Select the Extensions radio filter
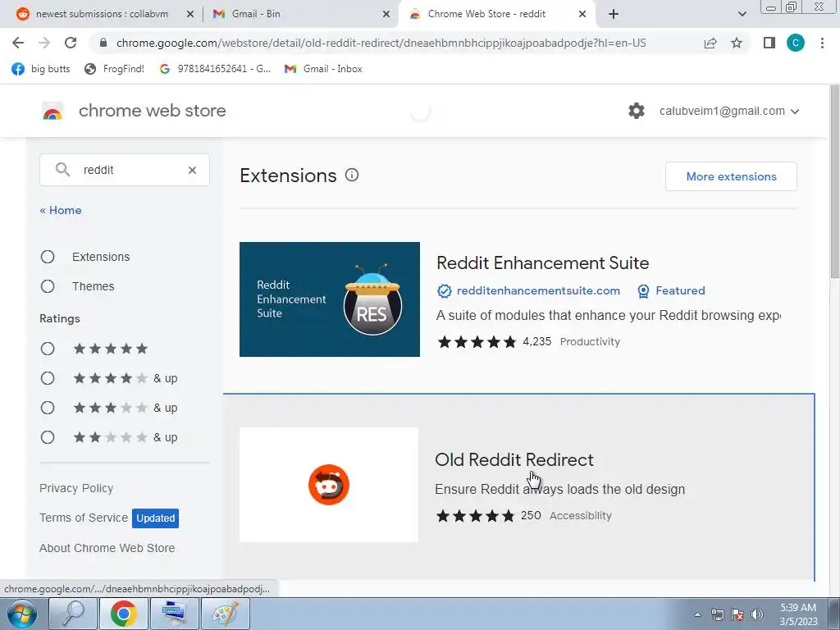840x630 pixels. tap(48, 257)
